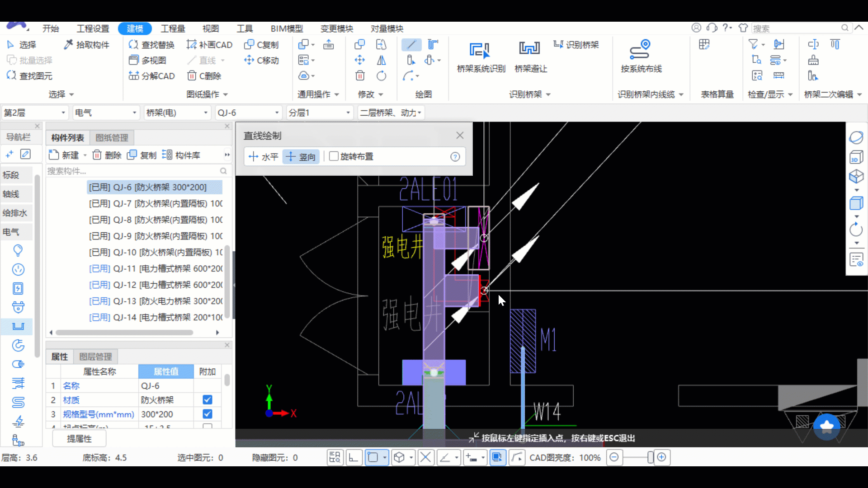
Task: Select the 分解CAD tool
Action: pyautogui.click(x=152, y=76)
